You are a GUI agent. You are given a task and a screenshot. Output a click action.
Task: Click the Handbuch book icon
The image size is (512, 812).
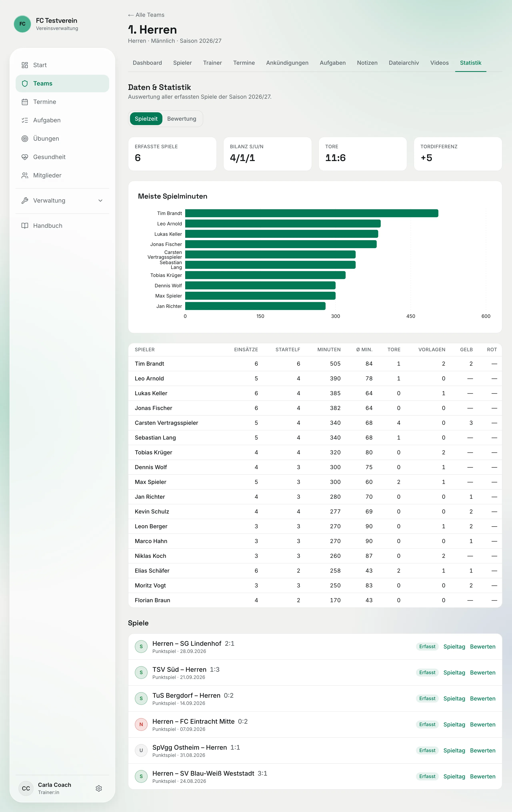point(25,226)
